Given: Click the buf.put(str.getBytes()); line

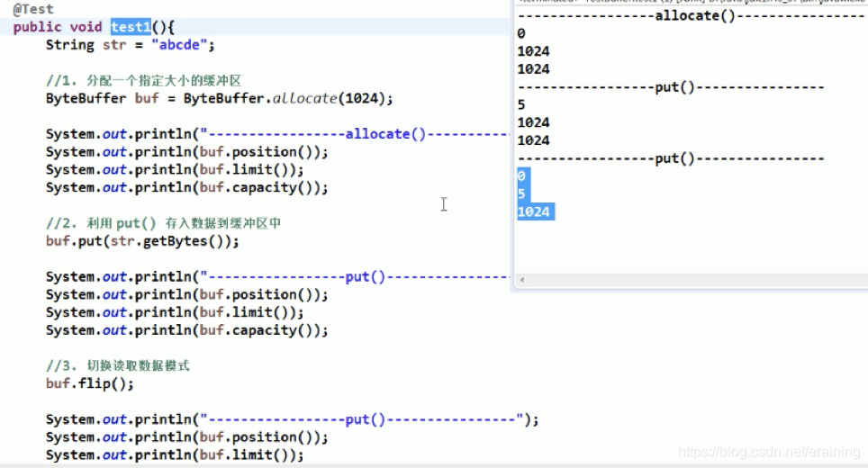Looking at the screenshot, I should (142, 241).
